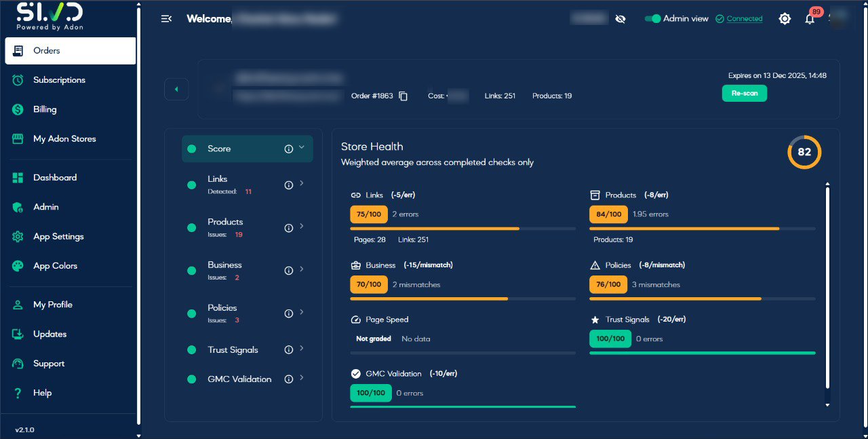
Task: Open Subscriptions in sidebar
Action: click(59, 80)
